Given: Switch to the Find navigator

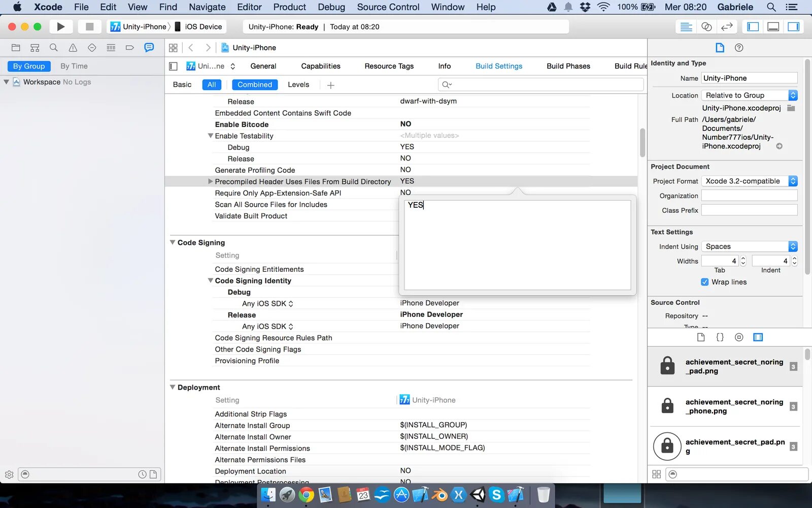Looking at the screenshot, I should click(53, 48).
